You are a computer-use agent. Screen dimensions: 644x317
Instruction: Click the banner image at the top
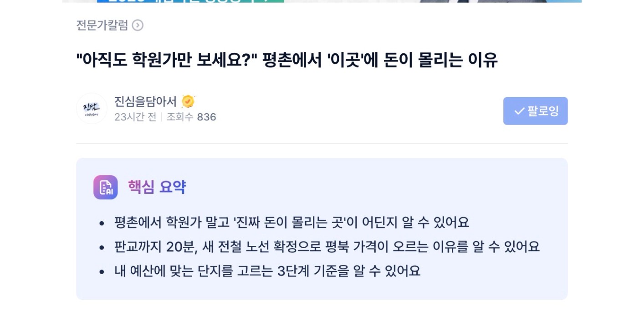click(322, 1)
